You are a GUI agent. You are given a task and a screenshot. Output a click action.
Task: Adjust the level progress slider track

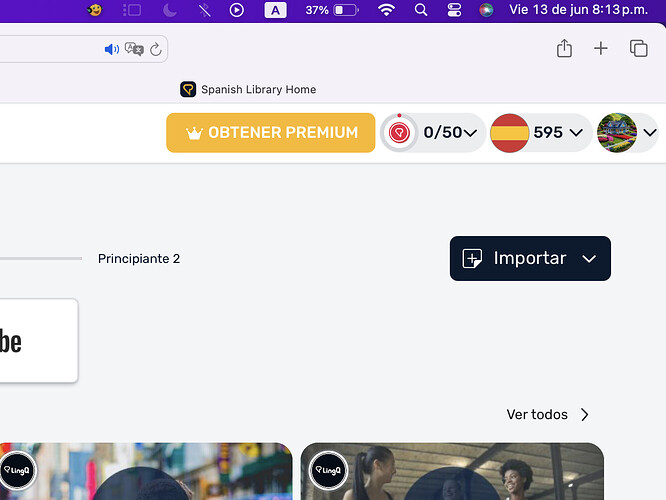click(x=41, y=258)
